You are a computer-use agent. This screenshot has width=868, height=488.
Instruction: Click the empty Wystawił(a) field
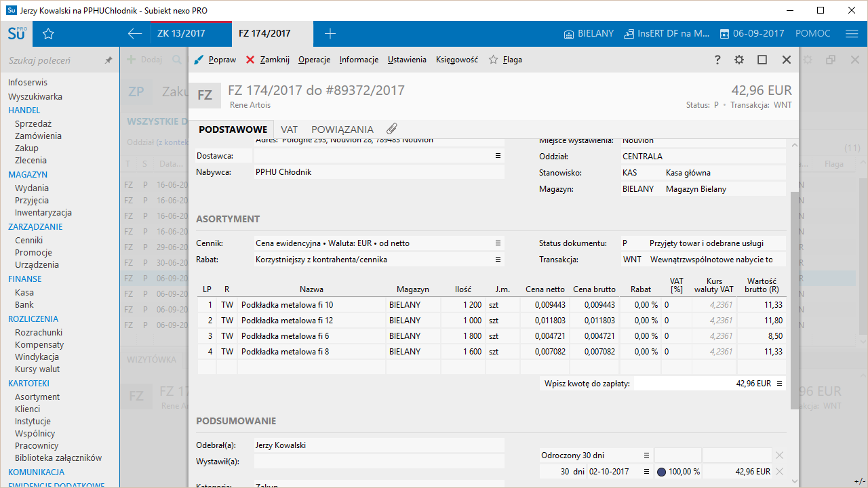coord(379,462)
